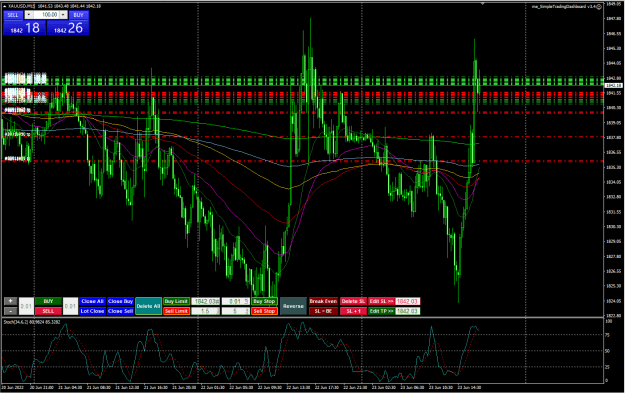This screenshot has height=393, width=625.
Task: Click the blue SELL button in one-click panel
Action: click(13, 15)
